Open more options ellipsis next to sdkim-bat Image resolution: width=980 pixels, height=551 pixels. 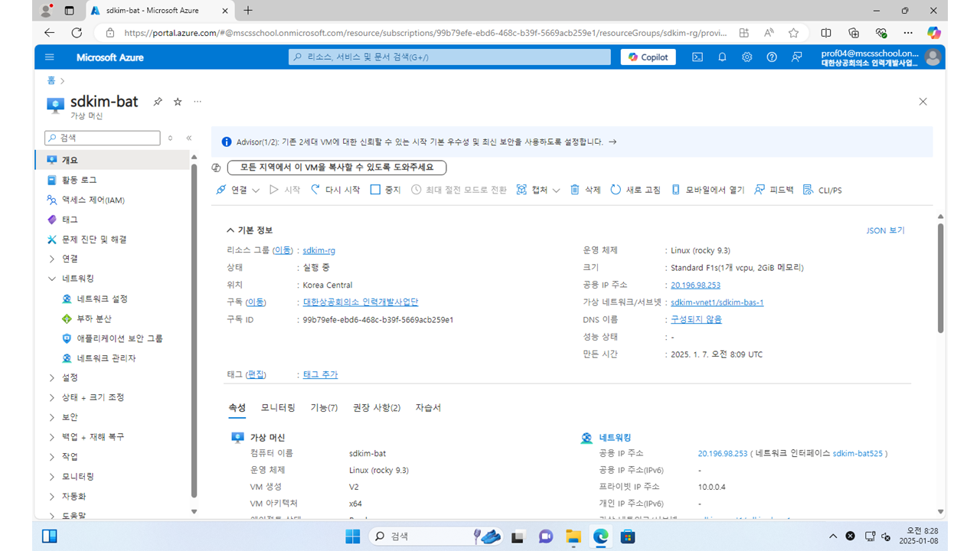point(198,102)
